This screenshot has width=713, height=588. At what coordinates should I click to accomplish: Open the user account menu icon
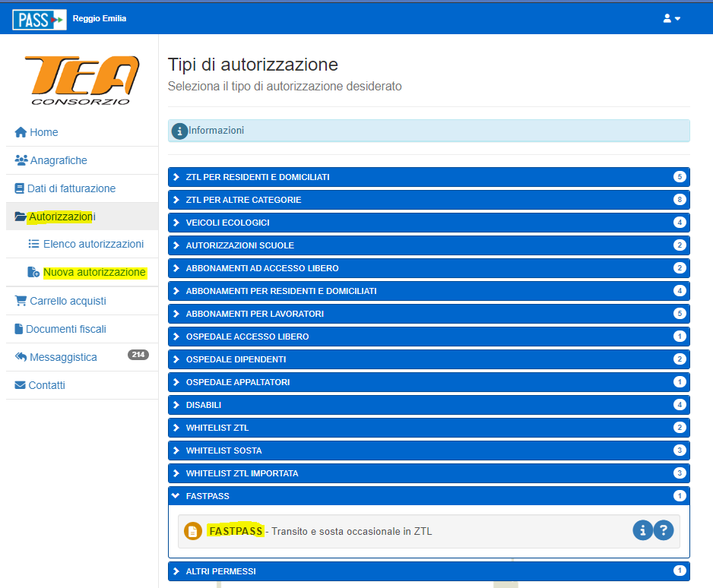[x=671, y=18]
